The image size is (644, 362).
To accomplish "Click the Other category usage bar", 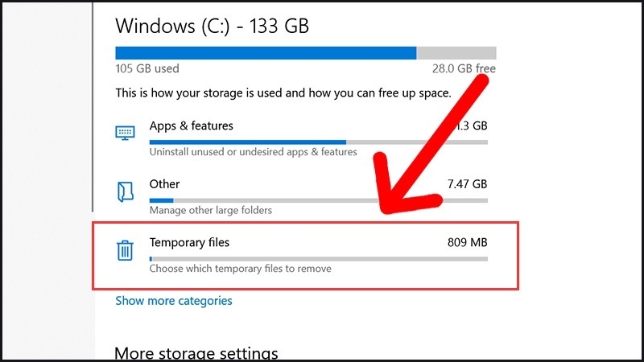I will [x=318, y=200].
